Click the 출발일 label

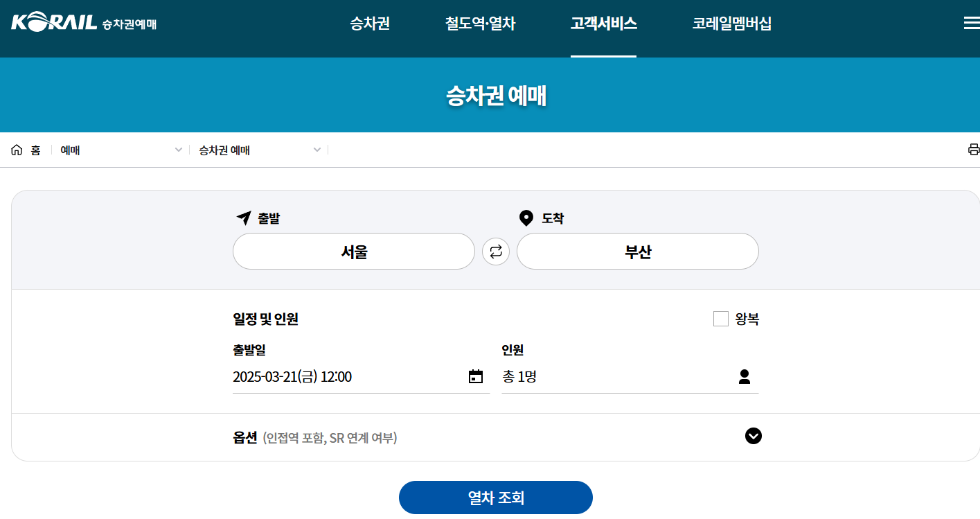pos(249,350)
